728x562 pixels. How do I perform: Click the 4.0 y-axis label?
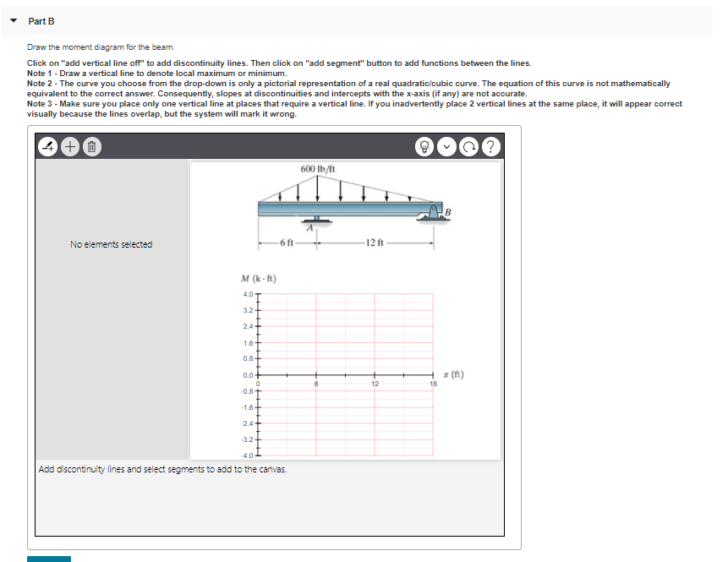[248, 294]
